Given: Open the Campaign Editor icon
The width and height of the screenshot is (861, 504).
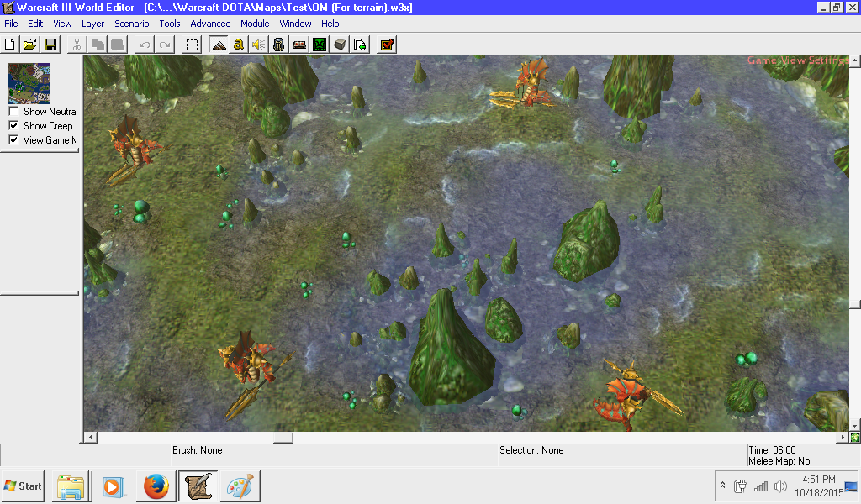Looking at the screenshot, I should pos(299,45).
